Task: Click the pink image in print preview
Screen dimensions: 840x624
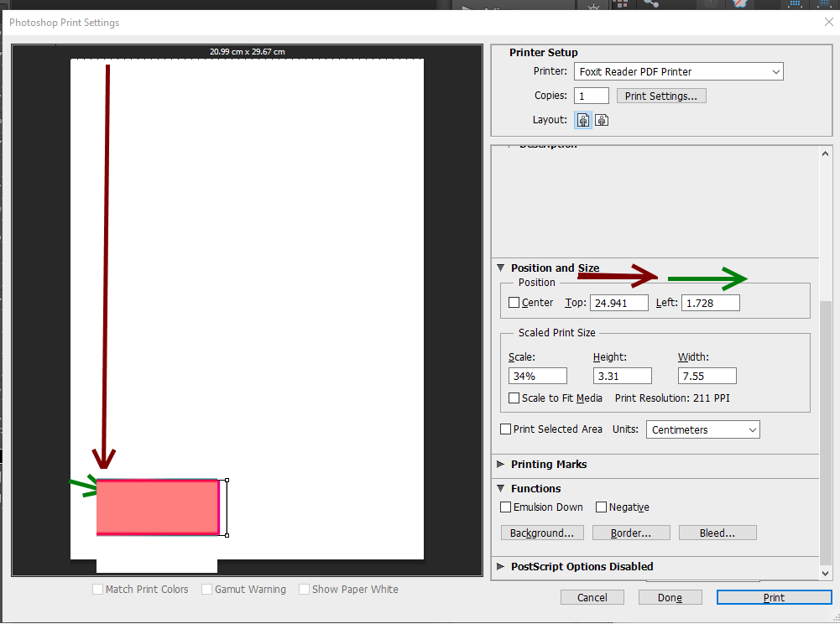Action: (x=158, y=507)
